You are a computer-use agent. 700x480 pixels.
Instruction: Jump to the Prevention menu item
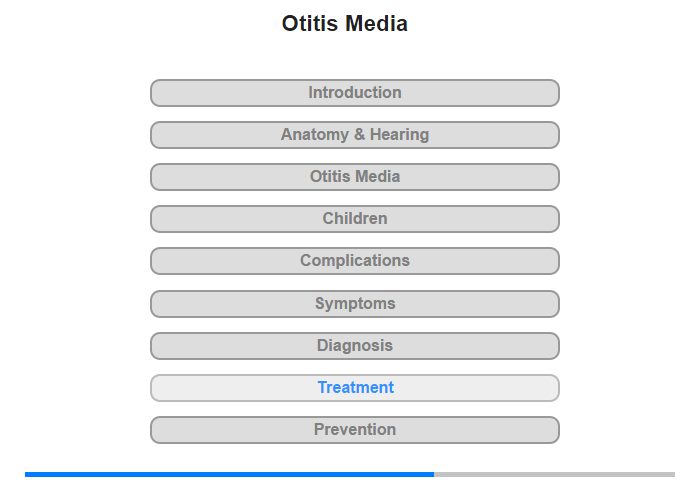click(x=354, y=430)
